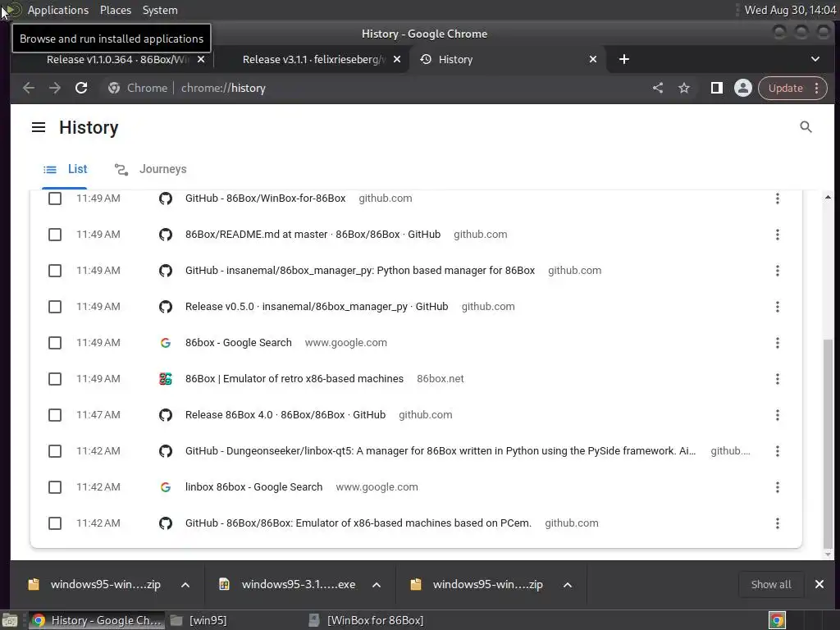The image size is (840, 630).
Task: Open more actions for insanemal Python based manager entry
Action: [x=778, y=271]
